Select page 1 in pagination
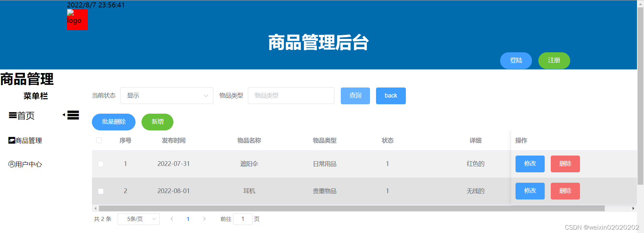This screenshot has width=644, height=233. [x=188, y=219]
